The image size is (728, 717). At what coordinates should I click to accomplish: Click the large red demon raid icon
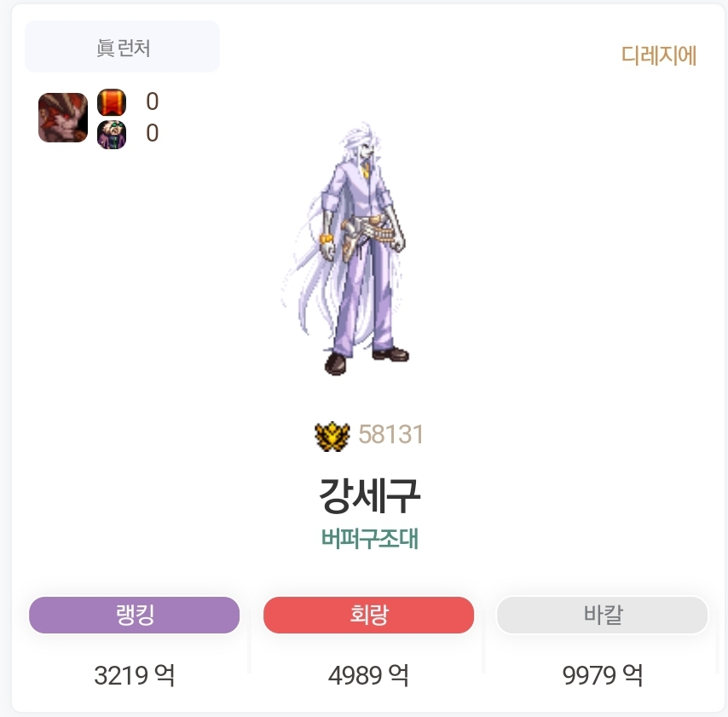pyautogui.click(x=63, y=118)
